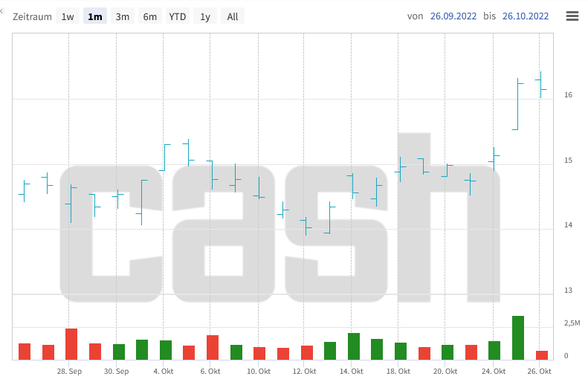Click the red volume bar at 6. Okt

pyautogui.click(x=213, y=348)
